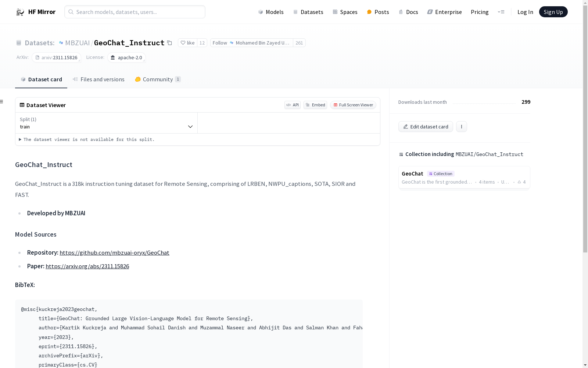The image size is (588, 368).
Task: Switch to Files and versions tab
Action: [98, 79]
